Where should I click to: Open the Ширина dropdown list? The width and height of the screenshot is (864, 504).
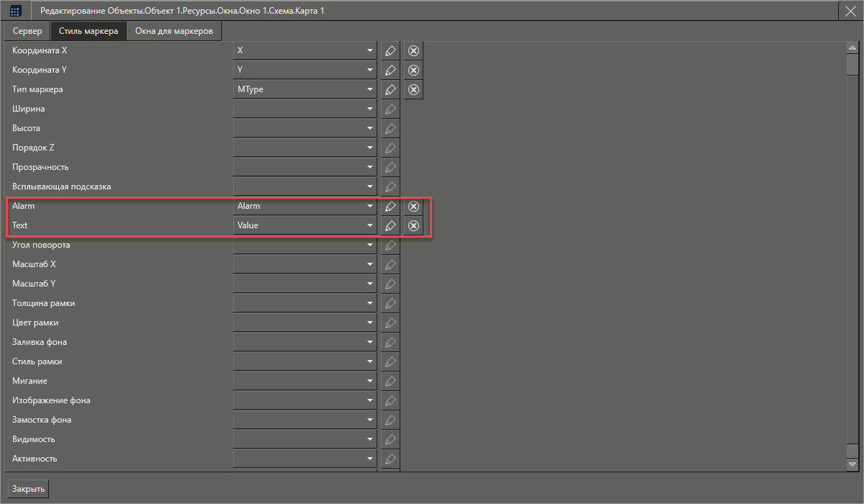click(x=369, y=109)
